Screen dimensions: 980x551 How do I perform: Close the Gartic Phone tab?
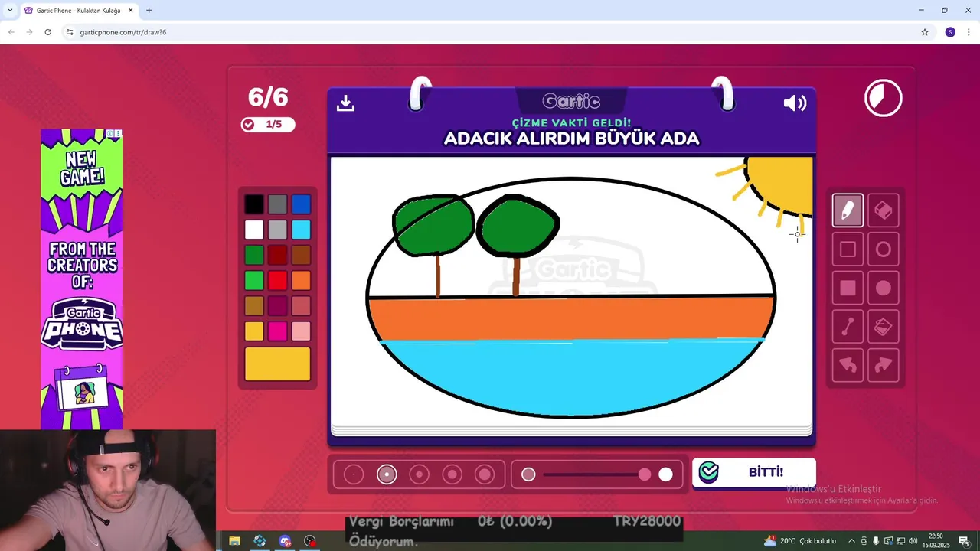(x=130, y=10)
